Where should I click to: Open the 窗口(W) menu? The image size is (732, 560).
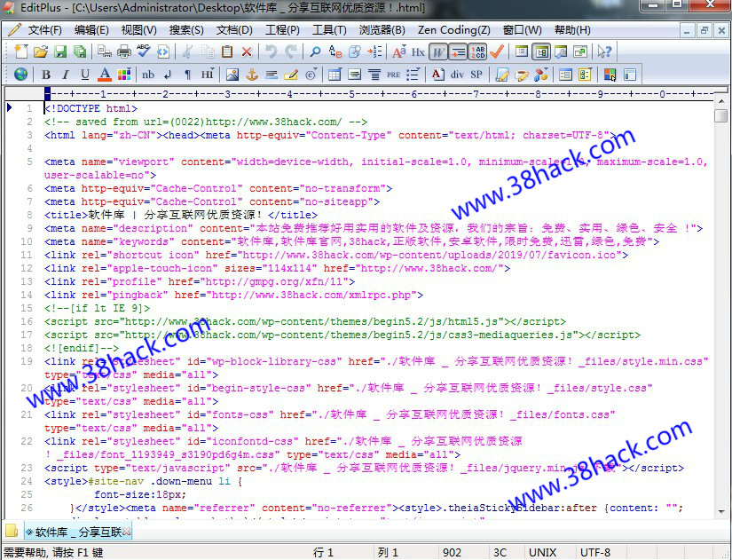[522, 30]
